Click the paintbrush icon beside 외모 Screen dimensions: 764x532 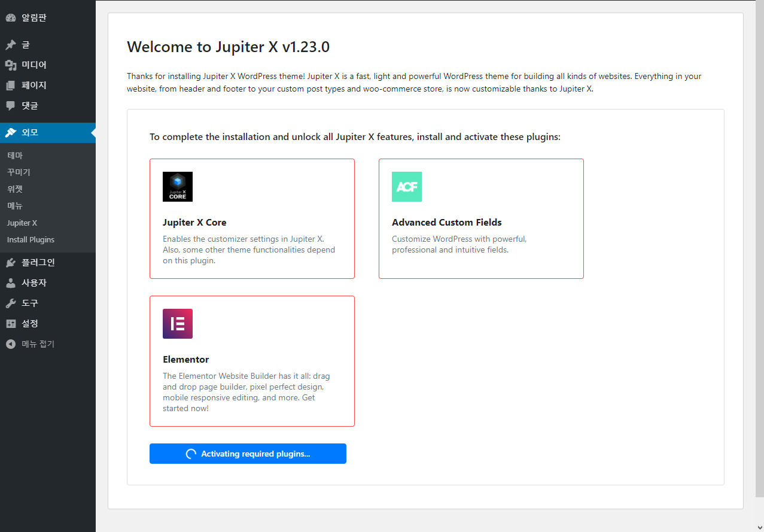11,133
